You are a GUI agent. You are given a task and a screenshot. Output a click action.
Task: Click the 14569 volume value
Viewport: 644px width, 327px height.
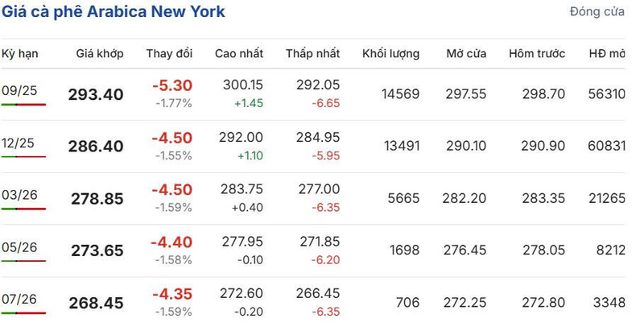tap(400, 94)
